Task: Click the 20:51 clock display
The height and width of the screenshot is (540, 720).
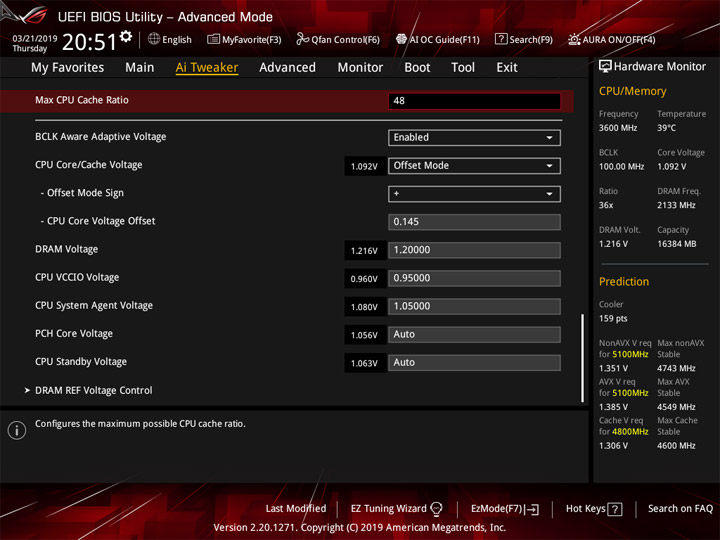Action: tap(89, 42)
